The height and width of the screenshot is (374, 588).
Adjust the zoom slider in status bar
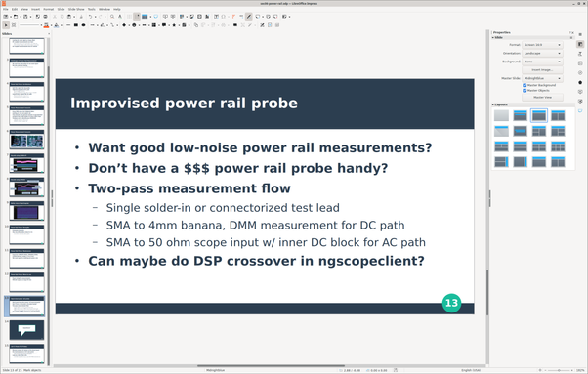click(x=559, y=370)
